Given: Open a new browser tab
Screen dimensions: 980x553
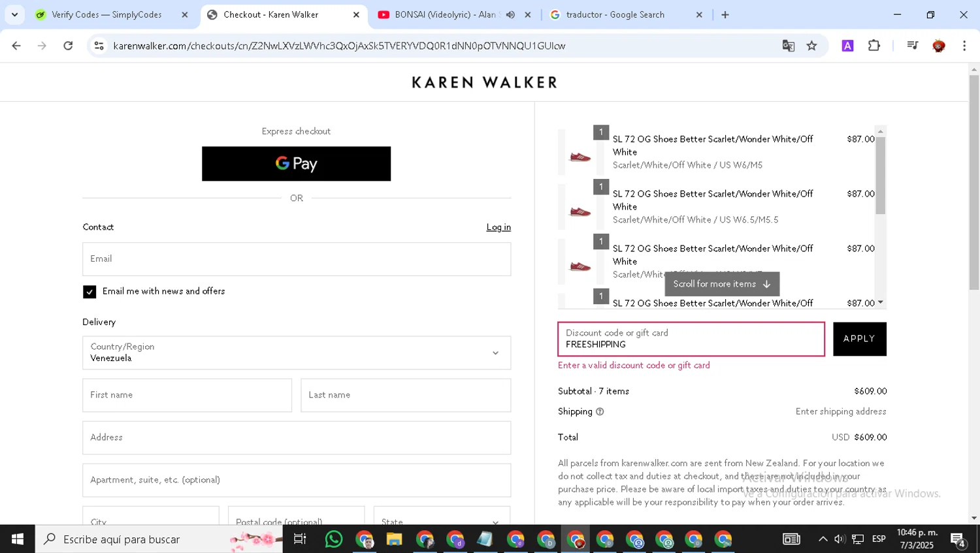Looking at the screenshot, I should tap(725, 14).
